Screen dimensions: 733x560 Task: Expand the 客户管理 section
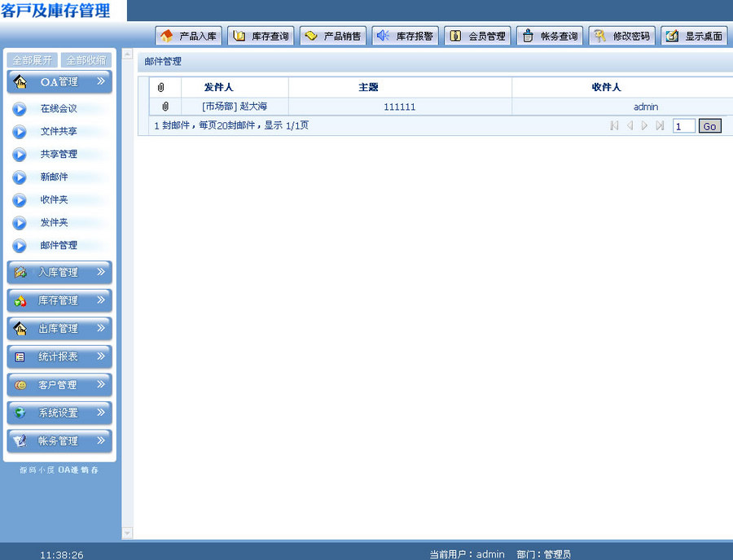(x=59, y=384)
